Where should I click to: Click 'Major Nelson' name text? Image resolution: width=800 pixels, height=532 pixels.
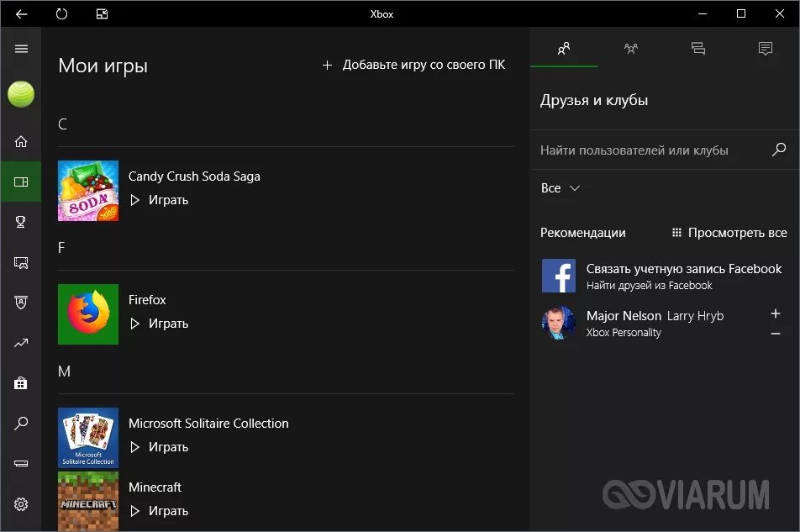click(x=624, y=316)
